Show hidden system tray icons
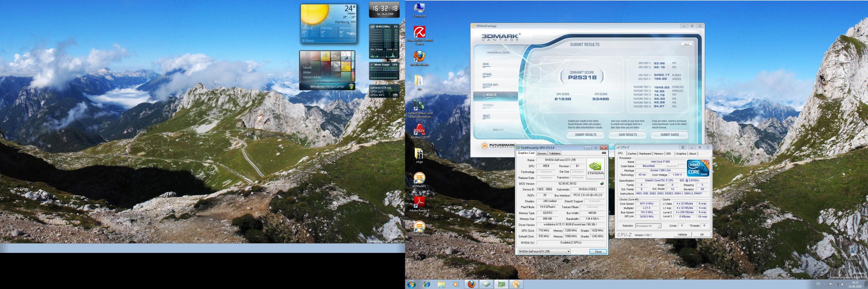The width and height of the screenshot is (868, 289). tap(825, 284)
